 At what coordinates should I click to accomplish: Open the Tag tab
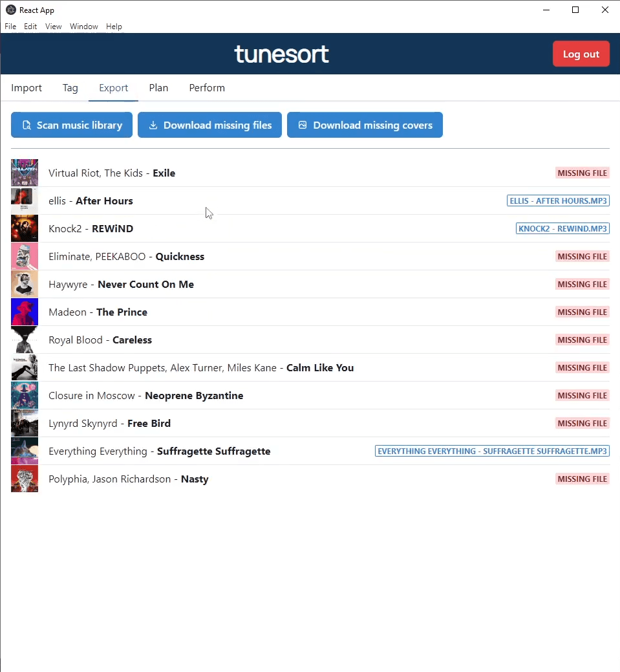[x=70, y=88]
